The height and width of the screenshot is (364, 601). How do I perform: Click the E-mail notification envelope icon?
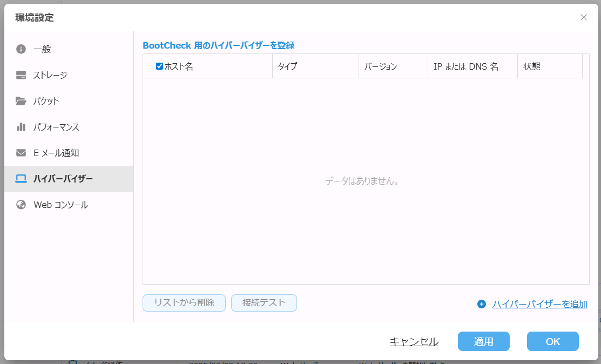(21, 153)
